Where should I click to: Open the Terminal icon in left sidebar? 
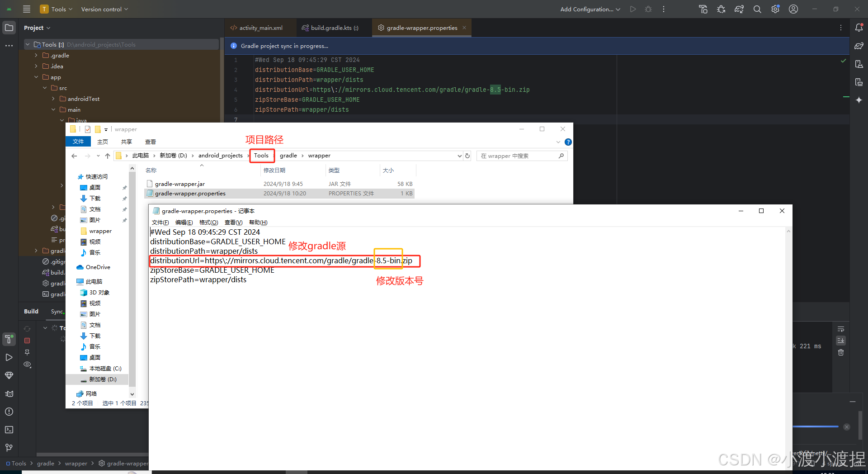tap(9, 430)
